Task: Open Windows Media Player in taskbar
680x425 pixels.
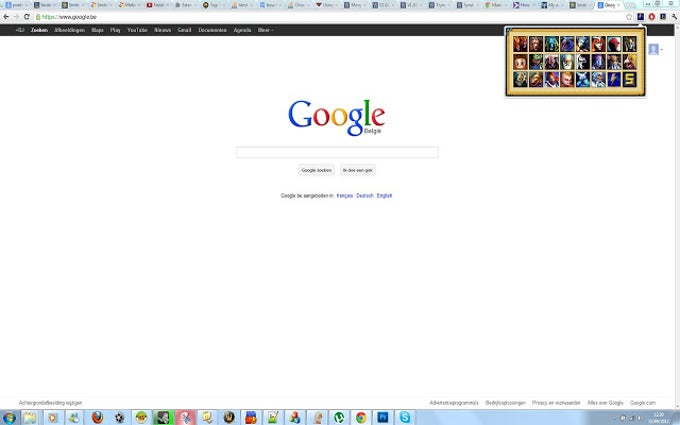Action: [52, 418]
